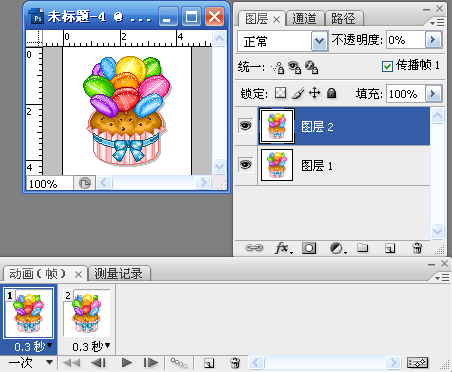Image resolution: width=452 pixels, height=372 pixels.
Task: Click document window scroll up arrow
Action: (x=219, y=39)
